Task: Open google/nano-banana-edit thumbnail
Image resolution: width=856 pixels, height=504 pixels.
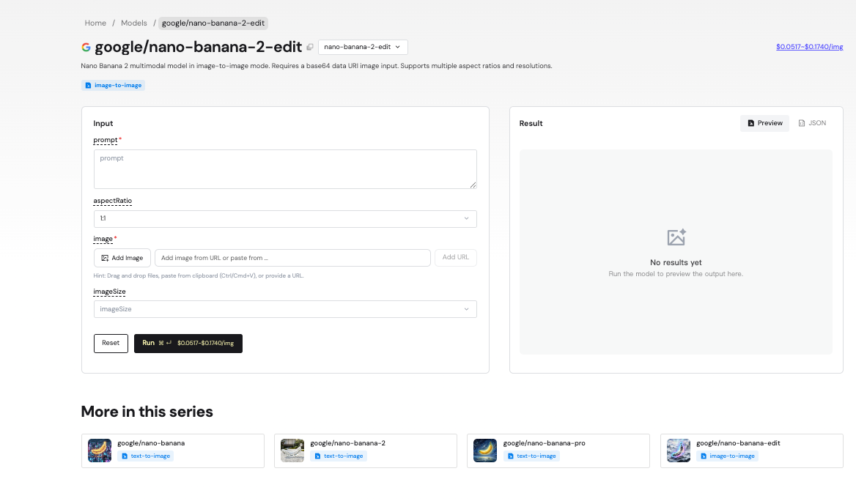Action: (x=678, y=451)
